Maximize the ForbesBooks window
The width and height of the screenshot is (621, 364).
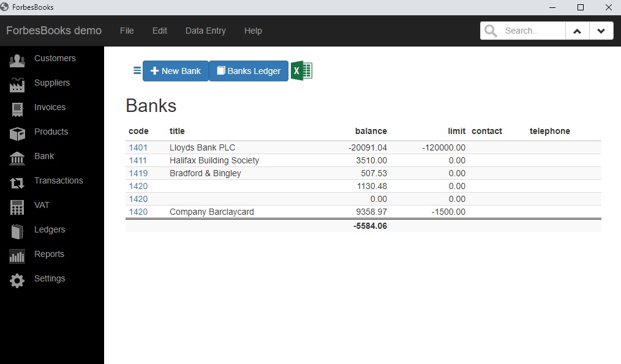click(x=581, y=7)
